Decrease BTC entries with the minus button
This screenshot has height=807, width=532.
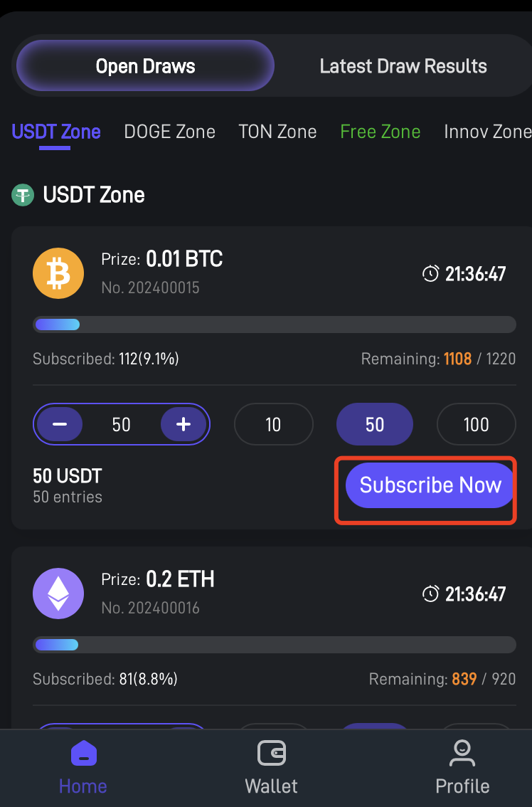click(x=60, y=425)
